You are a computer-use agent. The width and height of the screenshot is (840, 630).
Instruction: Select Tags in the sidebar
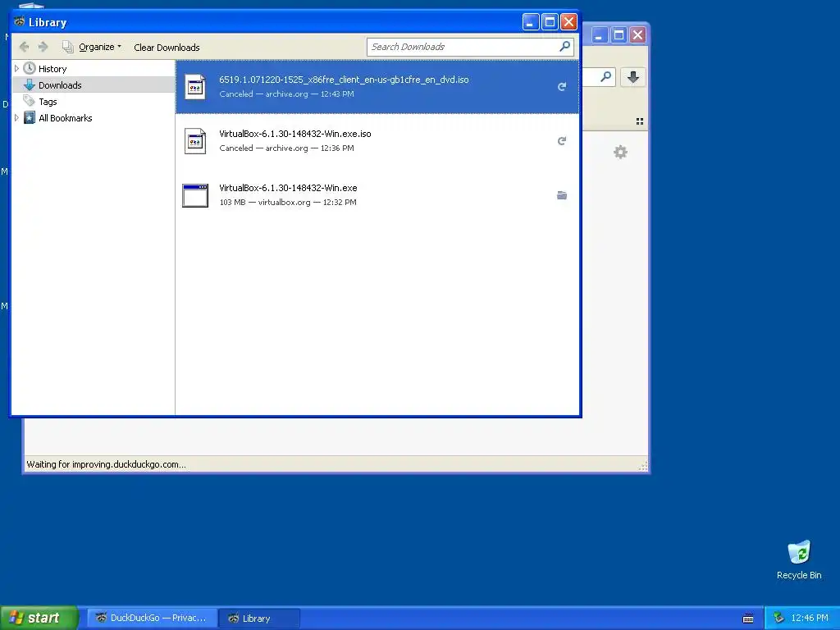[48, 102]
